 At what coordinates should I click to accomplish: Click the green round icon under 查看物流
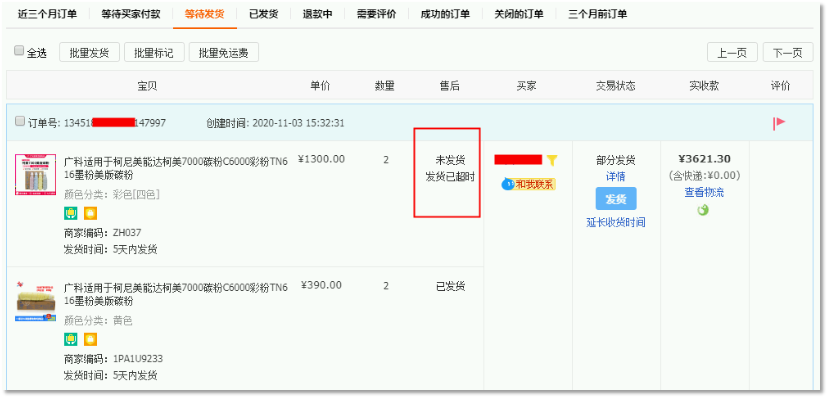pyautogui.click(x=703, y=210)
